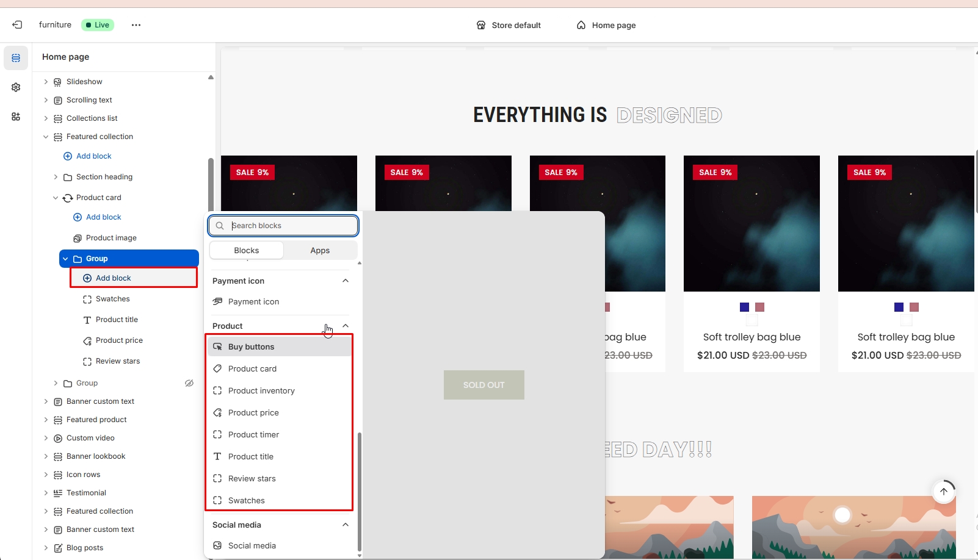Open the theme settings gear icon
978x560 pixels.
(x=16, y=87)
